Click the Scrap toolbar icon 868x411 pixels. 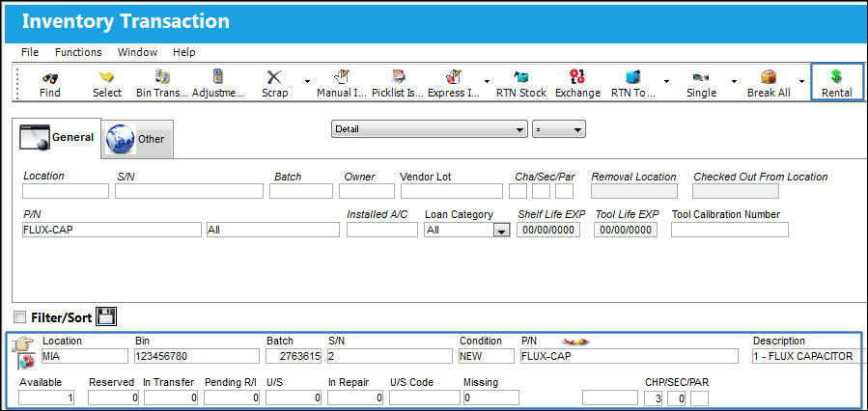[x=274, y=77]
